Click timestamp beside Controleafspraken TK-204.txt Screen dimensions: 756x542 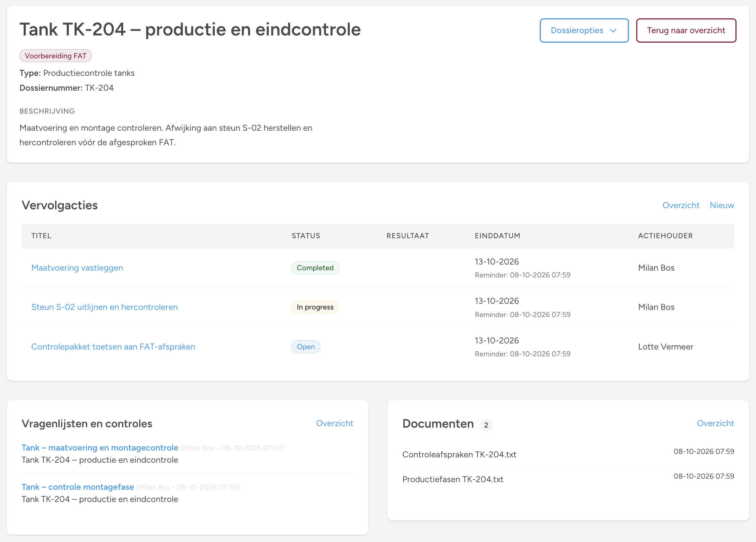704,451
